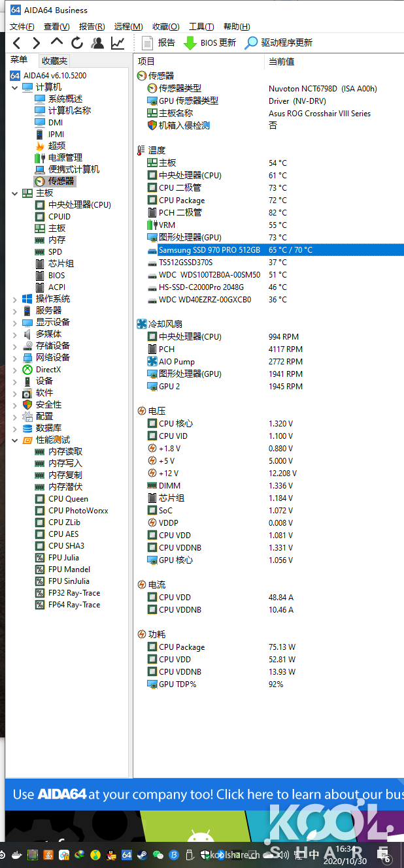Select 芯片组 tree item
Image resolution: width=404 pixels, height=868 pixels.
pyautogui.click(x=61, y=263)
